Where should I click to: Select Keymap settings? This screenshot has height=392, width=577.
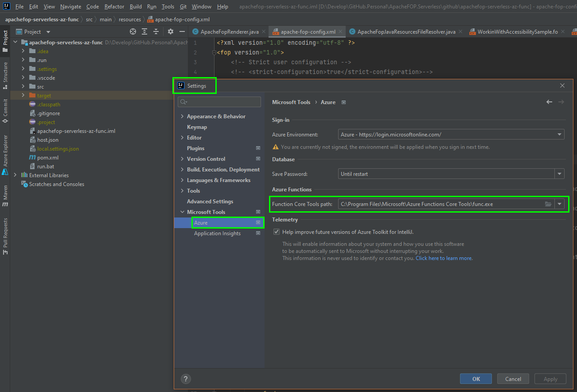(197, 127)
